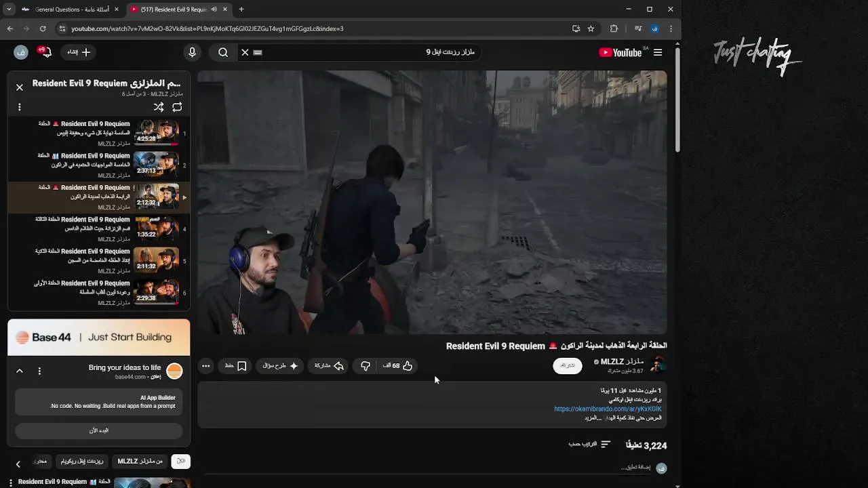Image resolution: width=868 pixels, height=488 pixels.
Task: Submit search with magnifier icon
Action: pos(223,52)
